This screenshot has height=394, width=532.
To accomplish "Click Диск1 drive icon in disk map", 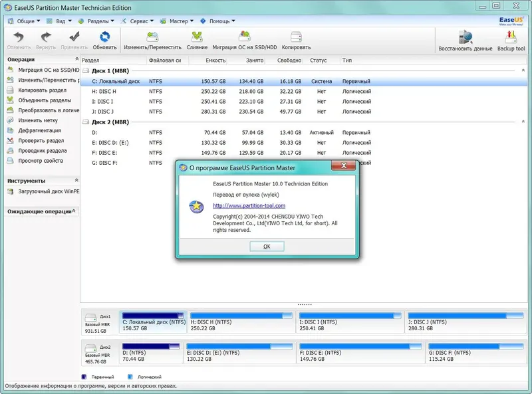I will click(90, 318).
